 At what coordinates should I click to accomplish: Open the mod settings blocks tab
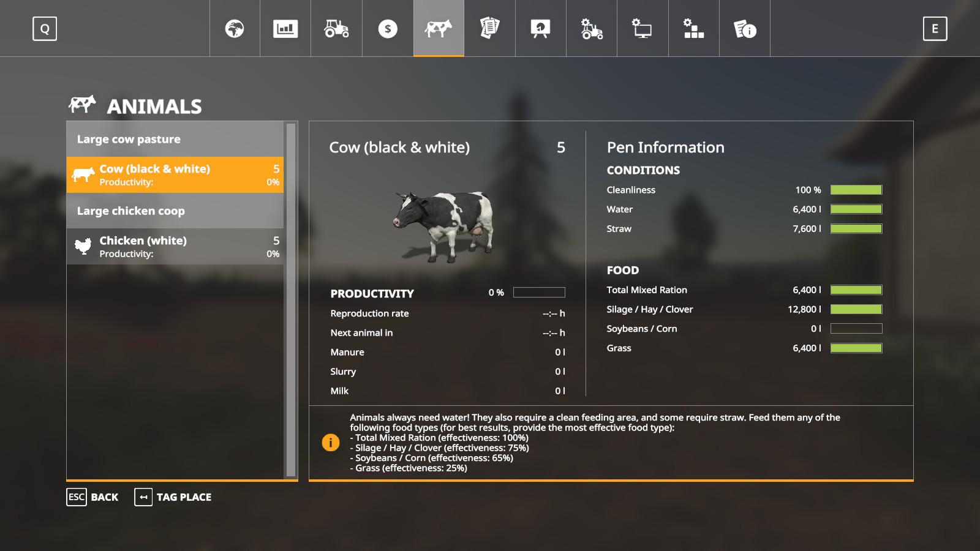693,29
